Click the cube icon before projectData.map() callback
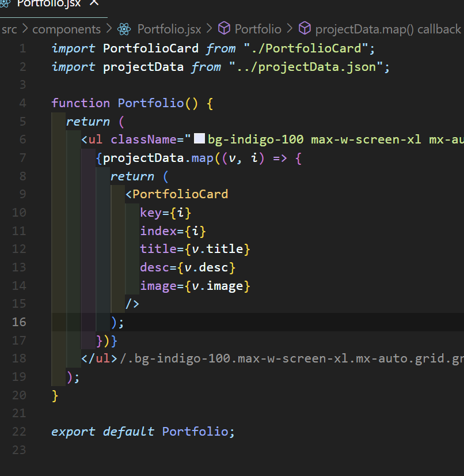Screen dimensions: 464x476 (x=305, y=29)
